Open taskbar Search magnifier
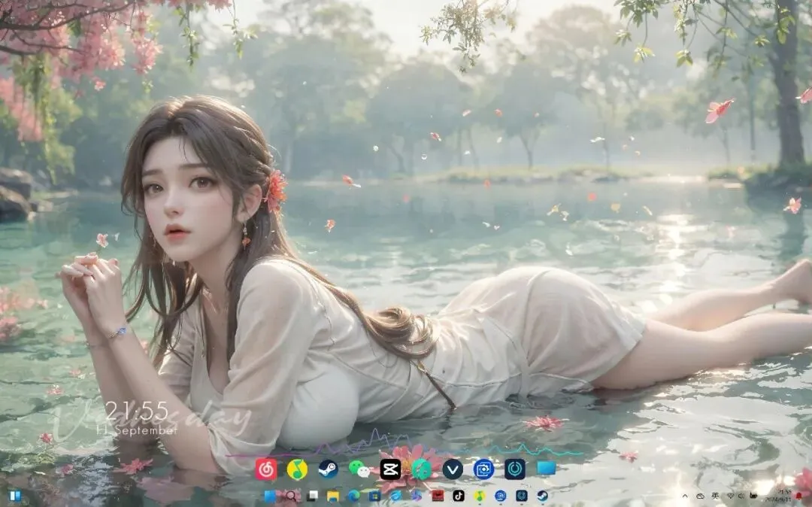This screenshot has height=507, width=812. [x=291, y=496]
